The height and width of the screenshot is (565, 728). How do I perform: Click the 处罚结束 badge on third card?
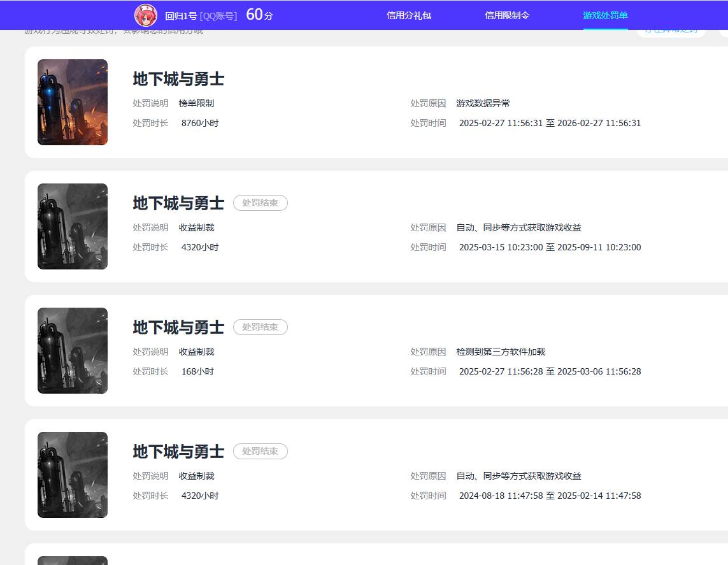(x=260, y=327)
